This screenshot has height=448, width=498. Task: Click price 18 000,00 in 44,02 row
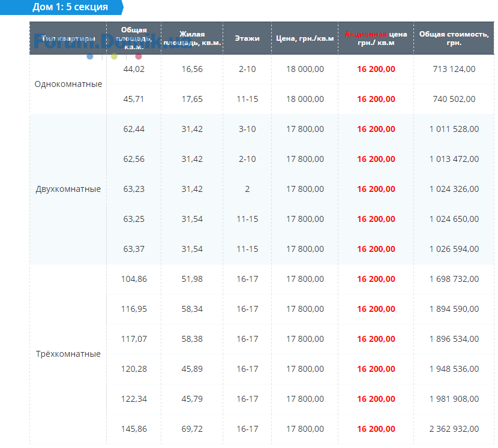[305, 69]
